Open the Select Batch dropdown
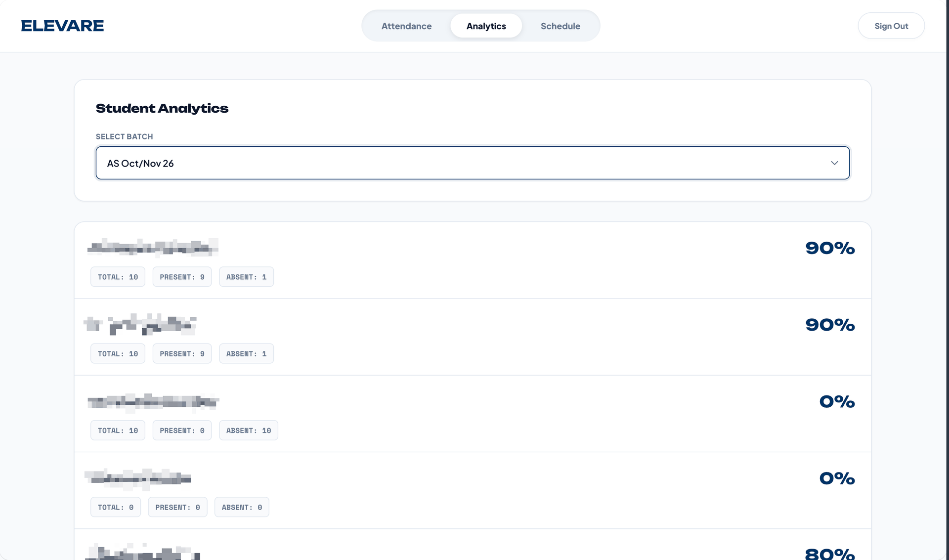 [x=473, y=163]
